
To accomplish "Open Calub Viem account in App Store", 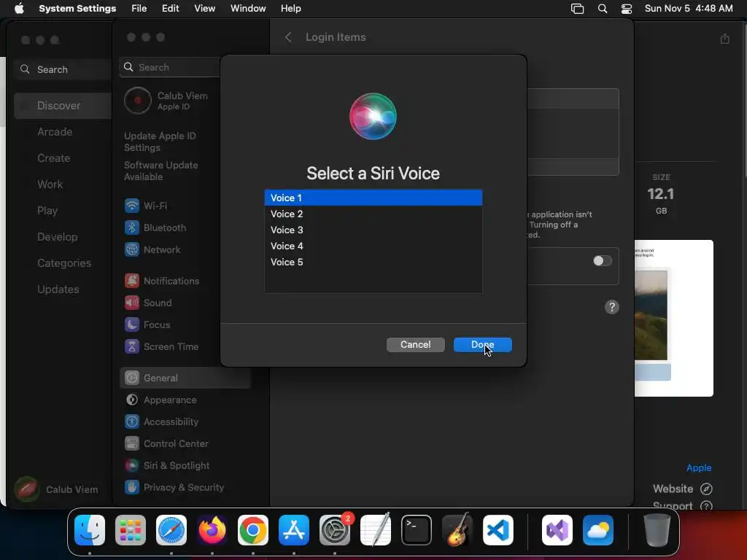I will 56,489.
